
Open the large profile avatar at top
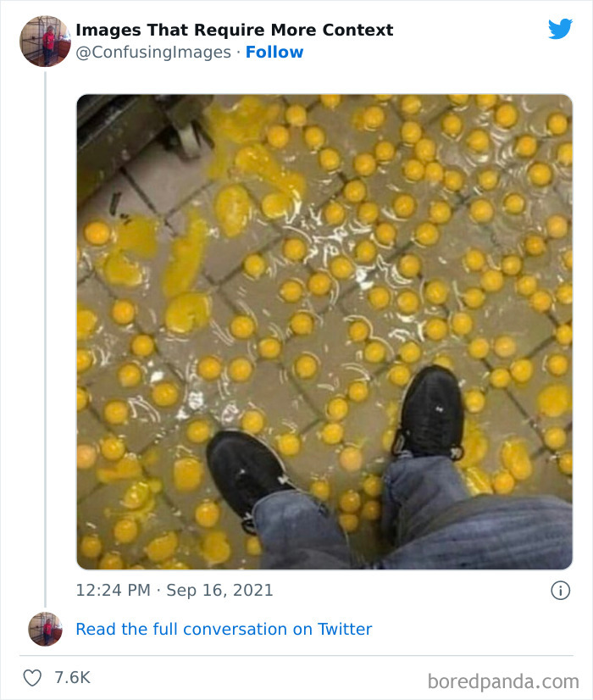(45, 41)
